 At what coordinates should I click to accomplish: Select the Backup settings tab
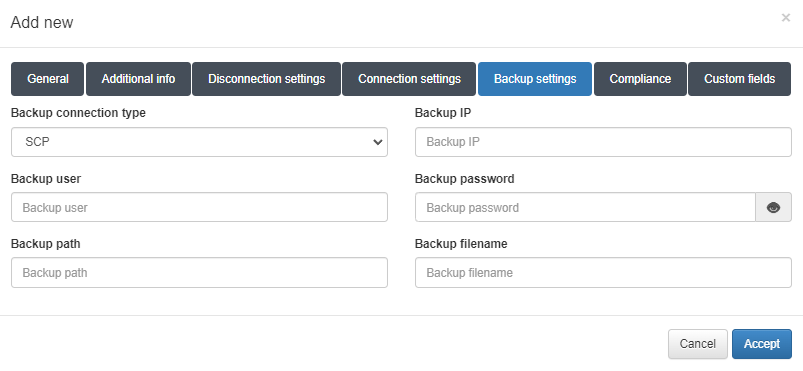(x=535, y=79)
